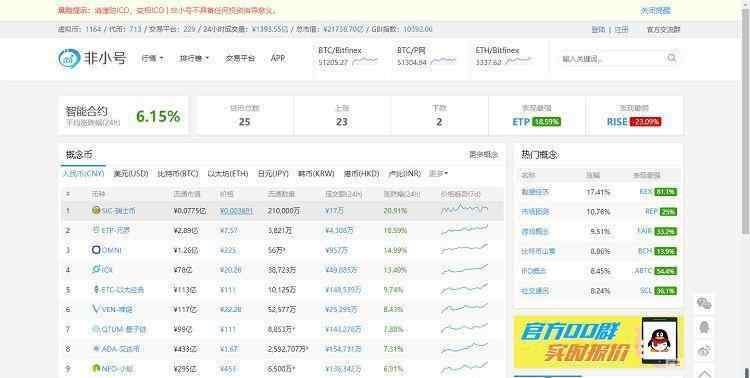Click the FAIR top gainer in 热门概念

(x=645, y=231)
